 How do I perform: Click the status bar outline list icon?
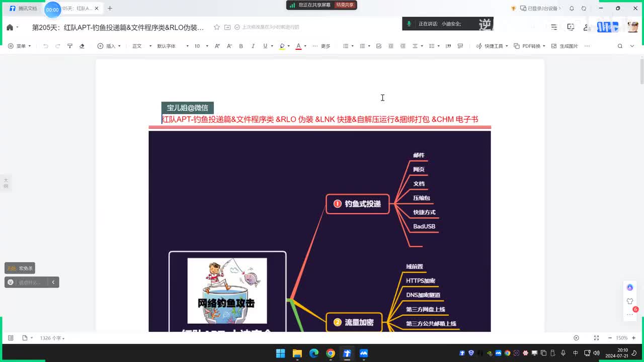coord(11,338)
